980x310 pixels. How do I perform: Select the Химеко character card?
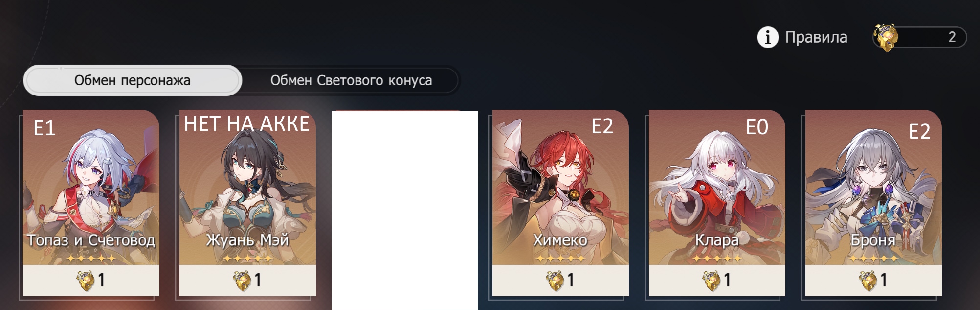(560, 203)
